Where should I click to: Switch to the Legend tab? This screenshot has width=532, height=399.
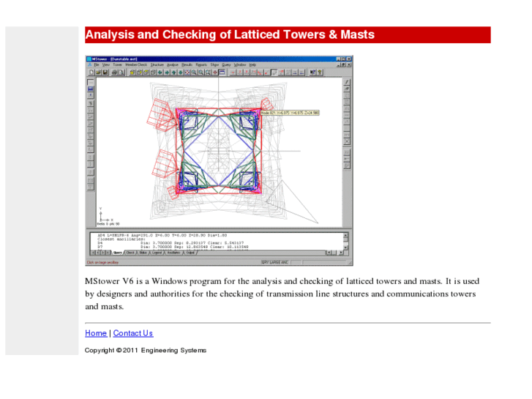coord(157,253)
